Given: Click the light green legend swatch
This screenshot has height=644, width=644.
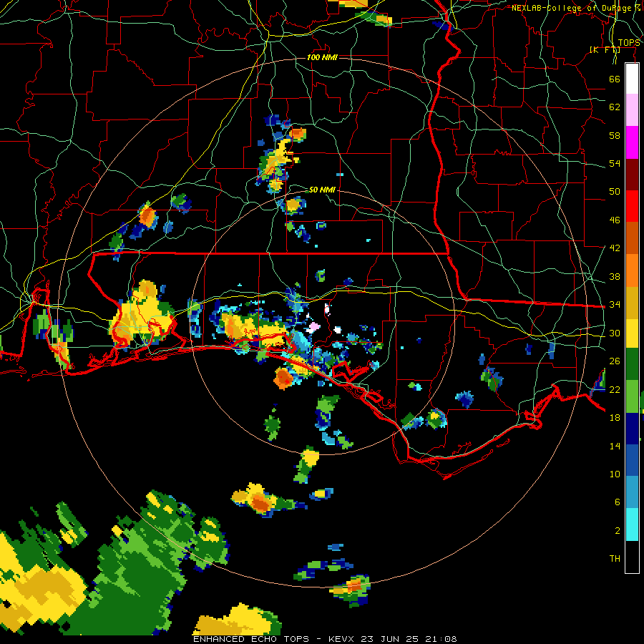Looking at the screenshot, I should (x=632, y=396).
